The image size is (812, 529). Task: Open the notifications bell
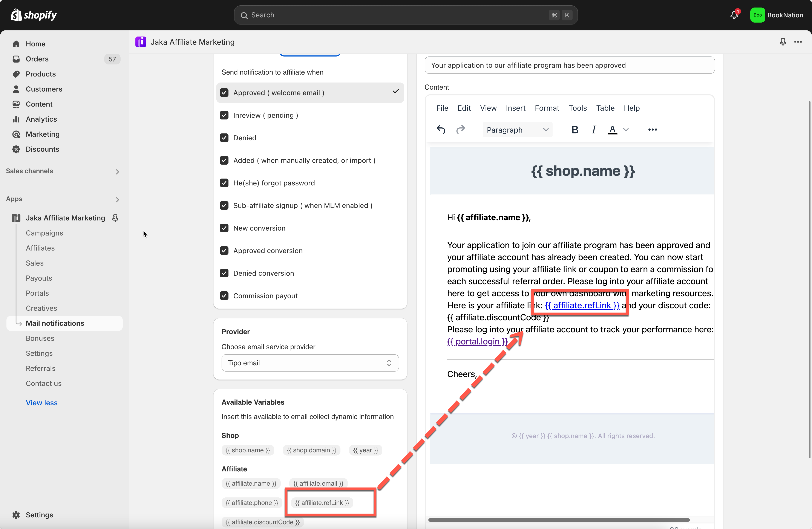coord(734,15)
